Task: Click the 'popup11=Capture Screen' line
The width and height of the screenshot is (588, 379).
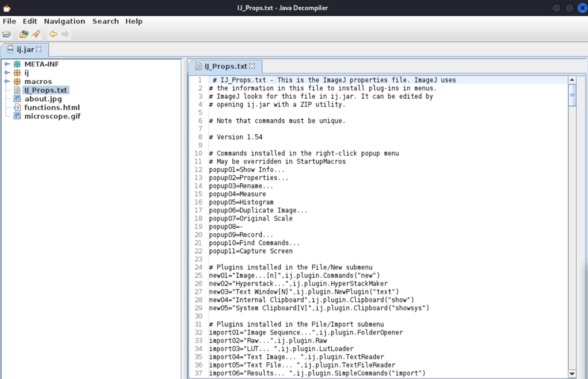Action: (250, 251)
